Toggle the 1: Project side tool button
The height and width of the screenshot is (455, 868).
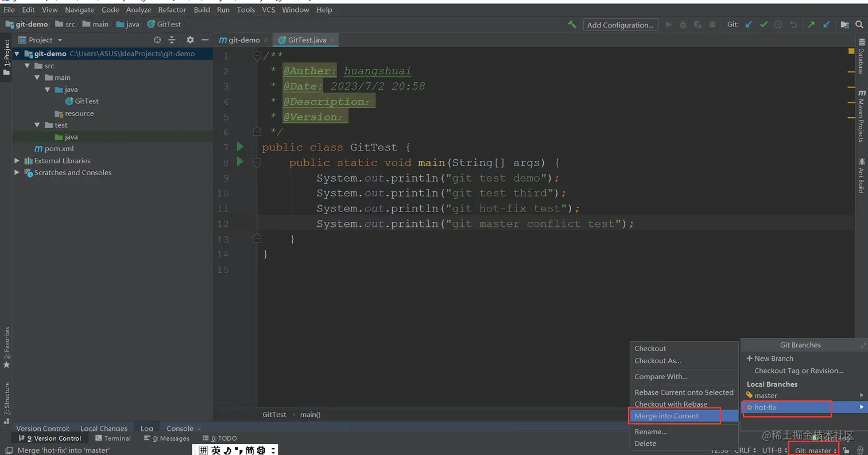coord(6,58)
